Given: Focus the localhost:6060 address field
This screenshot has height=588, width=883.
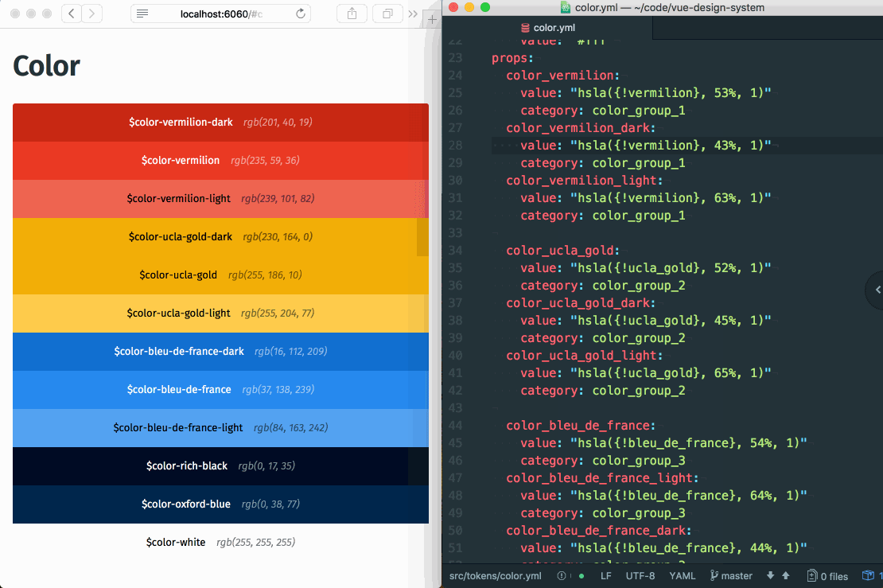Looking at the screenshot, I should (221, 14).
